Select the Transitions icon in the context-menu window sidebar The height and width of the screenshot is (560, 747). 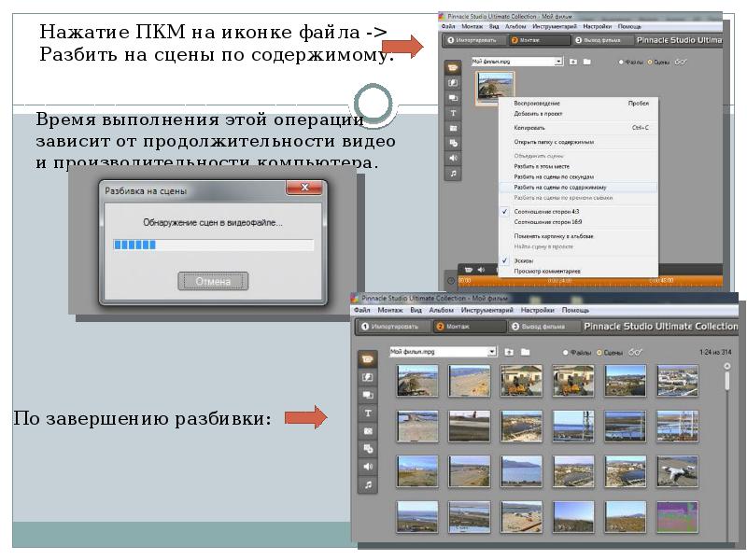tap(453, 83)
